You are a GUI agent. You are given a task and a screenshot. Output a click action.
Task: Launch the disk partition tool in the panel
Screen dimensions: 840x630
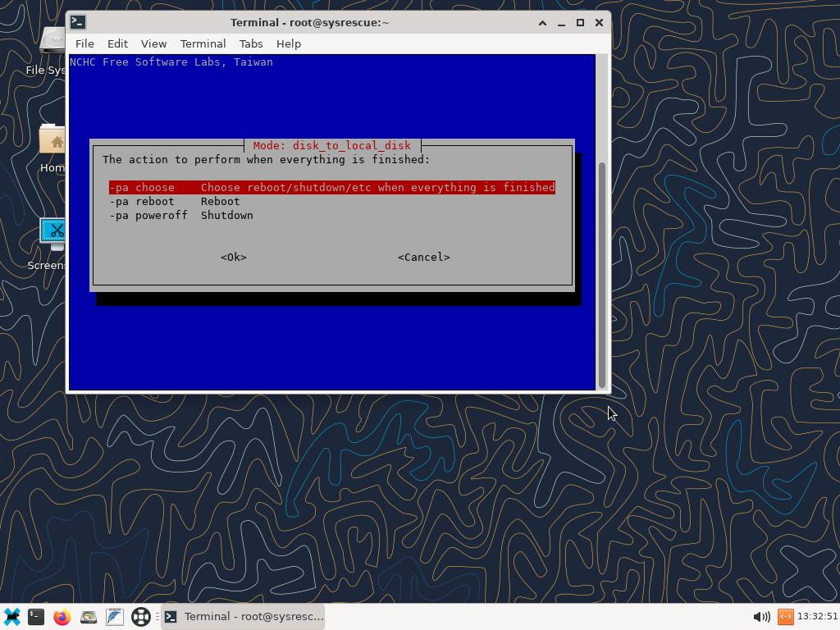89,616
